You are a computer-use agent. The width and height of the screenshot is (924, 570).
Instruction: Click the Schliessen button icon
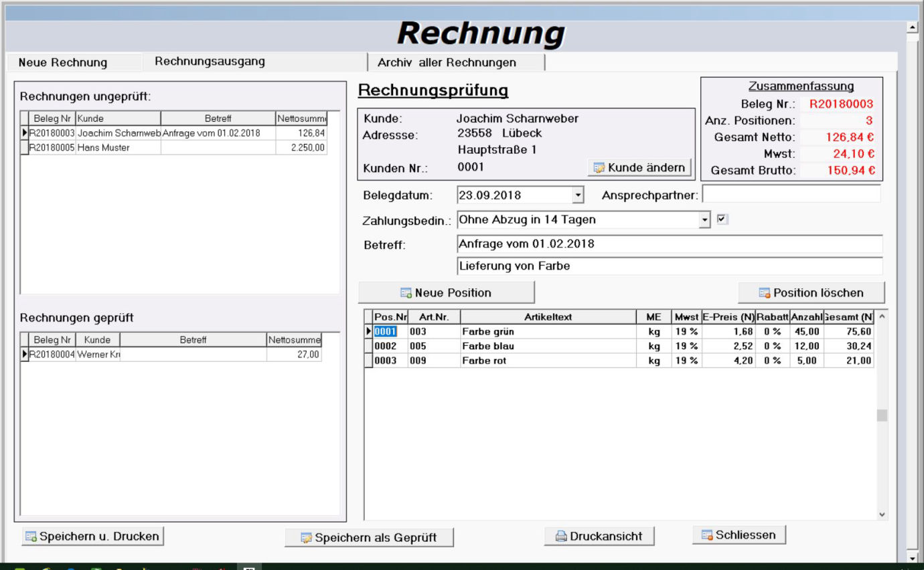(x=707, y=535)
